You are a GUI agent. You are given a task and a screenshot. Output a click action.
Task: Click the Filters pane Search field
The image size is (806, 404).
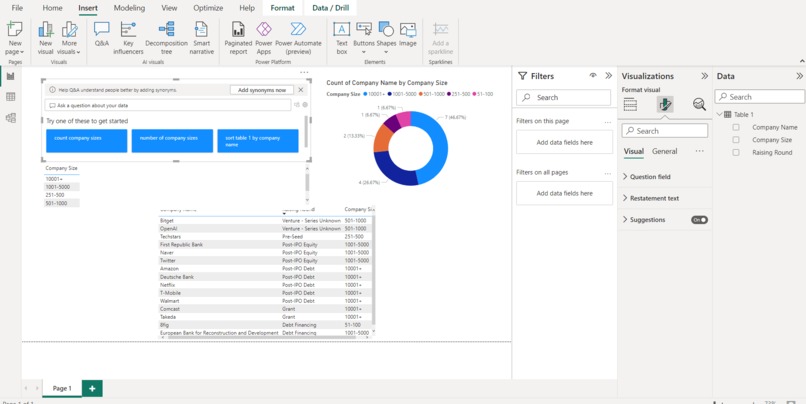tap(563, 97)
